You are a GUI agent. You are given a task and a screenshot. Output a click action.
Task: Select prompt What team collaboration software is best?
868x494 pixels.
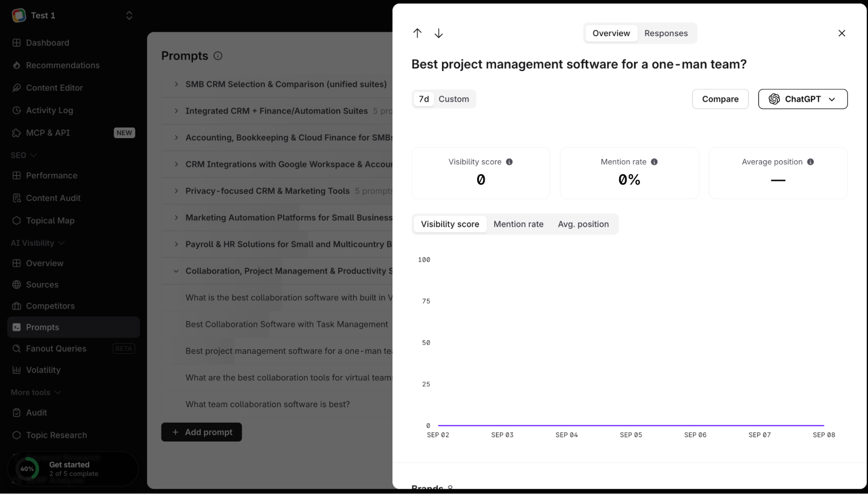267,405
